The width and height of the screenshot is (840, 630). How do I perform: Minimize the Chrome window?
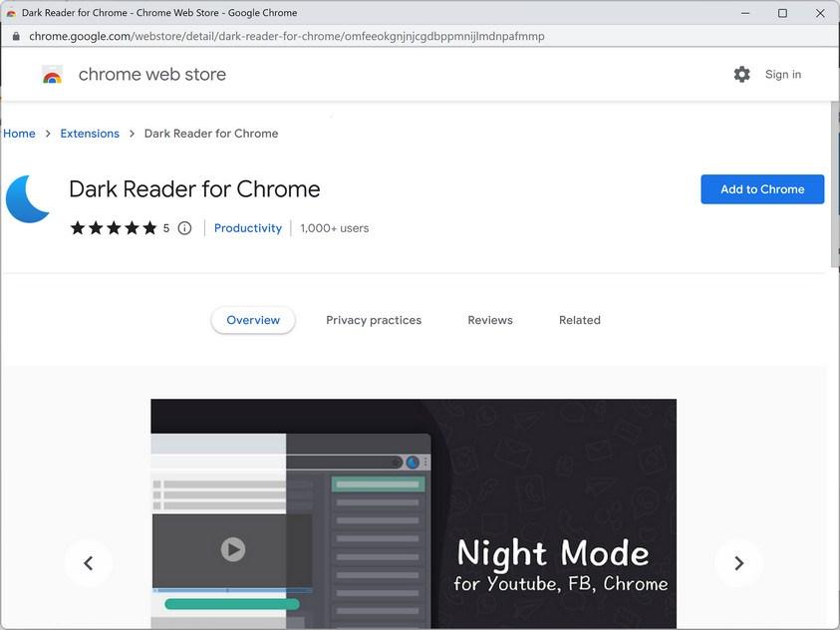click(x=745, y=13)
